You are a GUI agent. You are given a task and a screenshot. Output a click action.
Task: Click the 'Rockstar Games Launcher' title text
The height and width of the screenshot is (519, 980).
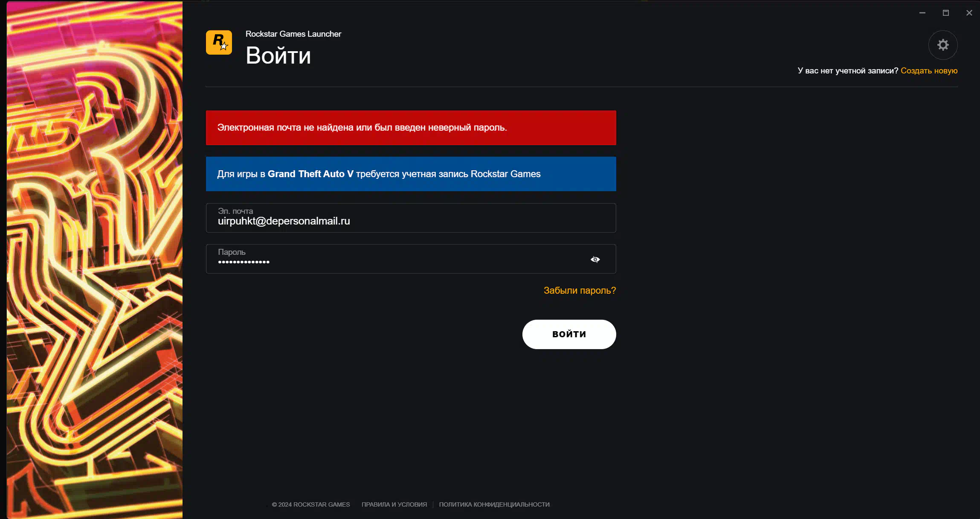(x=293, y=34)
